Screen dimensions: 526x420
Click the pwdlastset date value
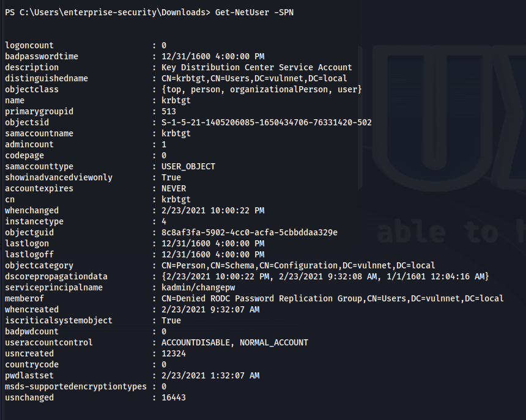click(x=210, y=375)
